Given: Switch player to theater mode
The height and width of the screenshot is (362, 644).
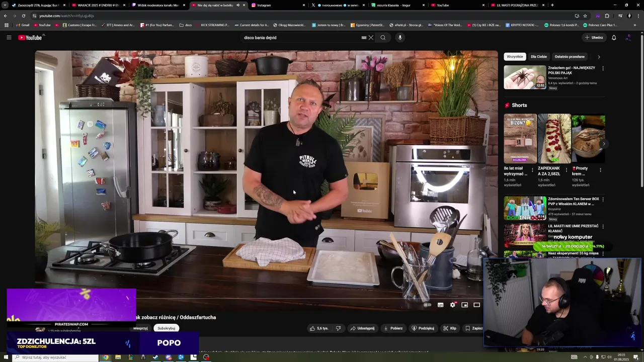Looking at the screenshot, I should click(477, 305).
